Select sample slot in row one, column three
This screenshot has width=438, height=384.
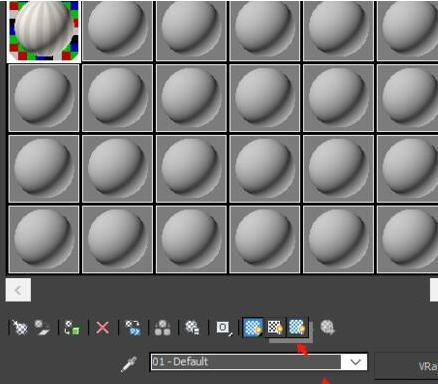pyautogui.click(x=191, y=31)
